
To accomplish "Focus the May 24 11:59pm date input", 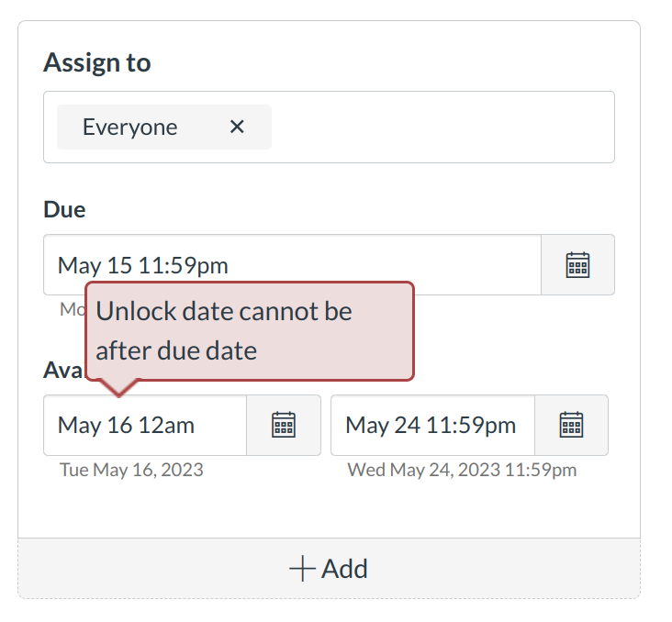I will click(431, 425).
